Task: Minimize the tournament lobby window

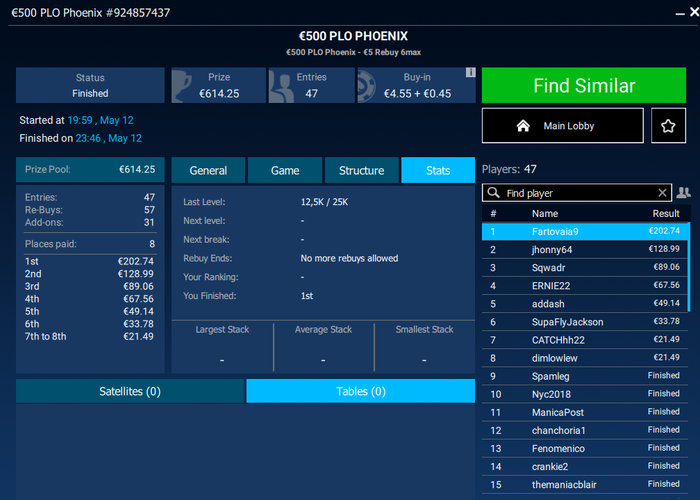Action: (679, 14)
